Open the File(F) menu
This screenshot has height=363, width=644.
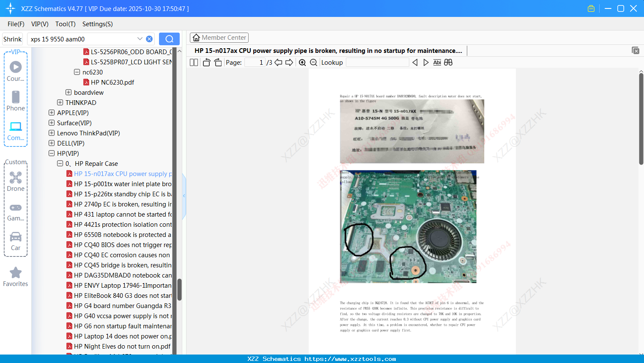tap(16, 24)
